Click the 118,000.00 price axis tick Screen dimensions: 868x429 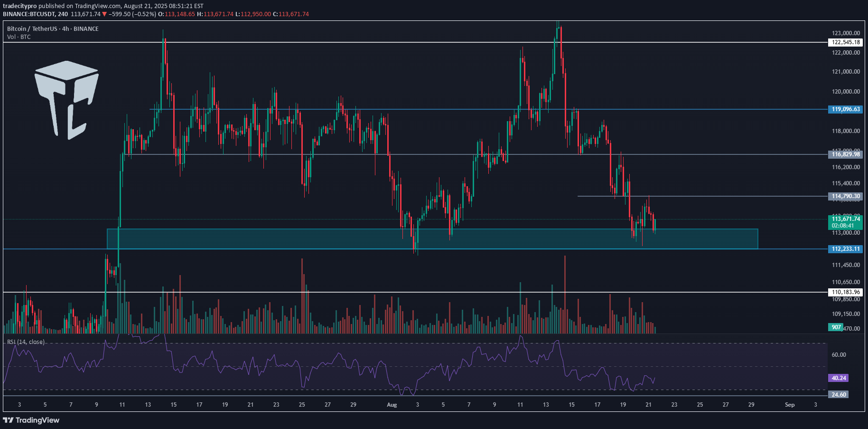coord(846,131)
